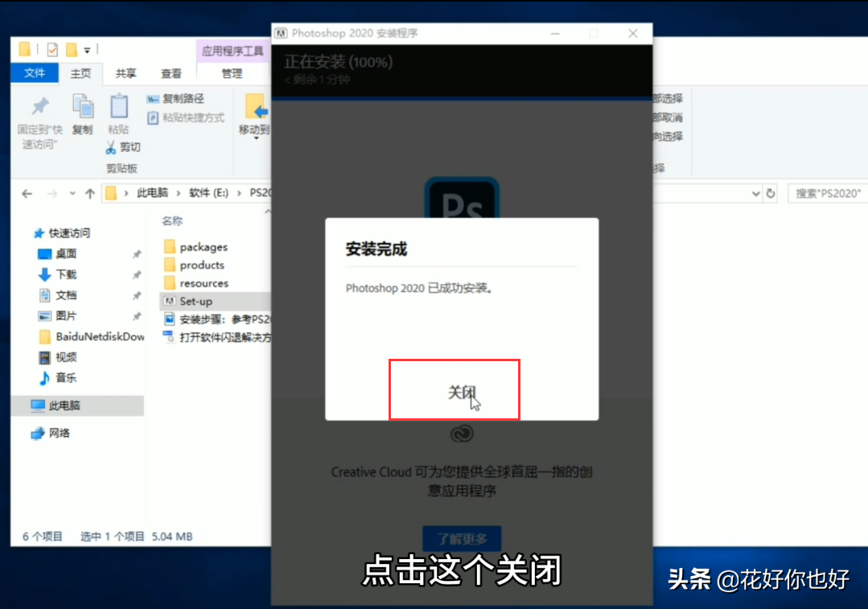Screen dimensions: 868x609
Task: Click the 复制路径 ribbon item
Action: 176,98
